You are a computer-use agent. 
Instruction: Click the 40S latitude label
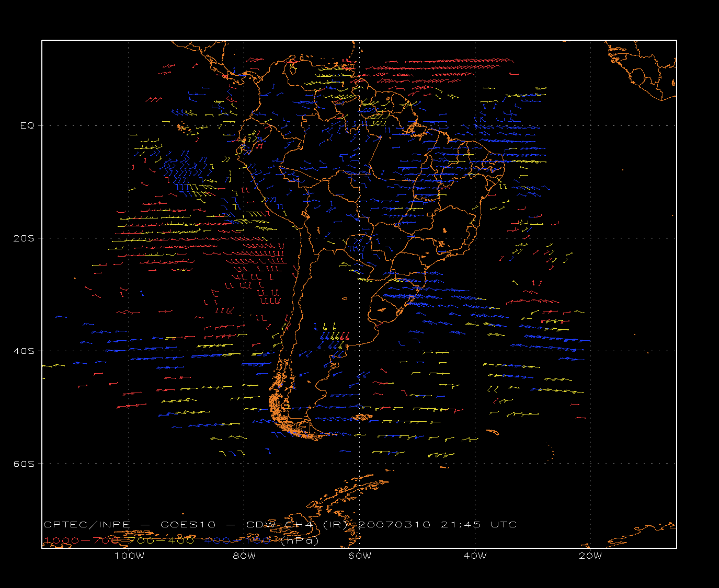coord(23,351)
